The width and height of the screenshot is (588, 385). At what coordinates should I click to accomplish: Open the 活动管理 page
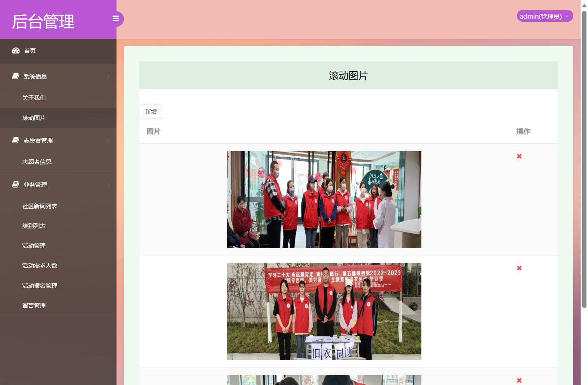(x=34, y=246)
